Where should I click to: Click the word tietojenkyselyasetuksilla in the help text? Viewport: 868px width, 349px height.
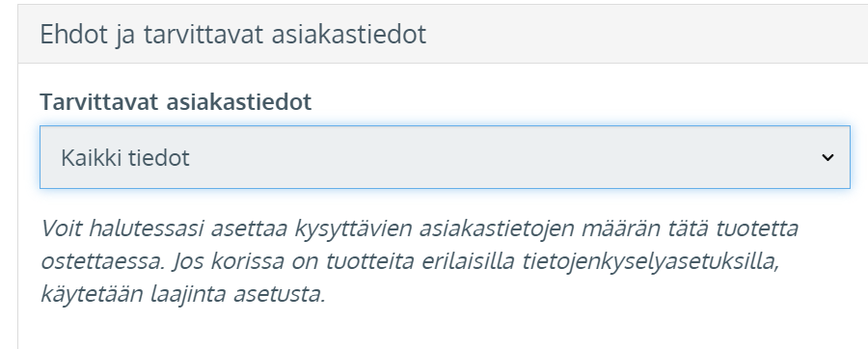tap(651, 261)
